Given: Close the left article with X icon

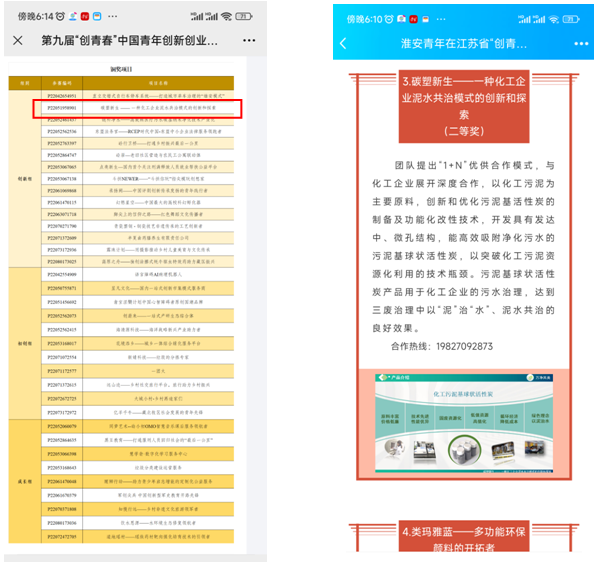Looking at the screenshot, I should 18,40.
